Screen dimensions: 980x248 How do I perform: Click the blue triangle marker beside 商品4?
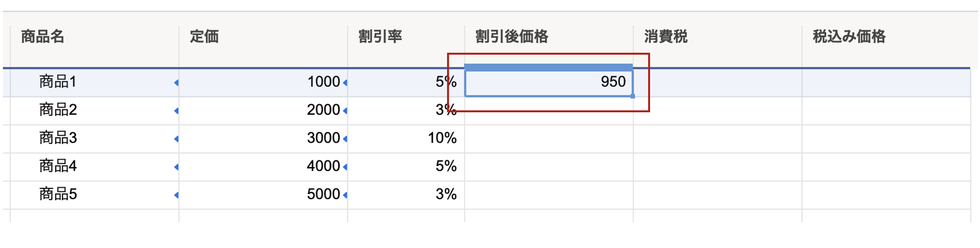tap(176, 167)
